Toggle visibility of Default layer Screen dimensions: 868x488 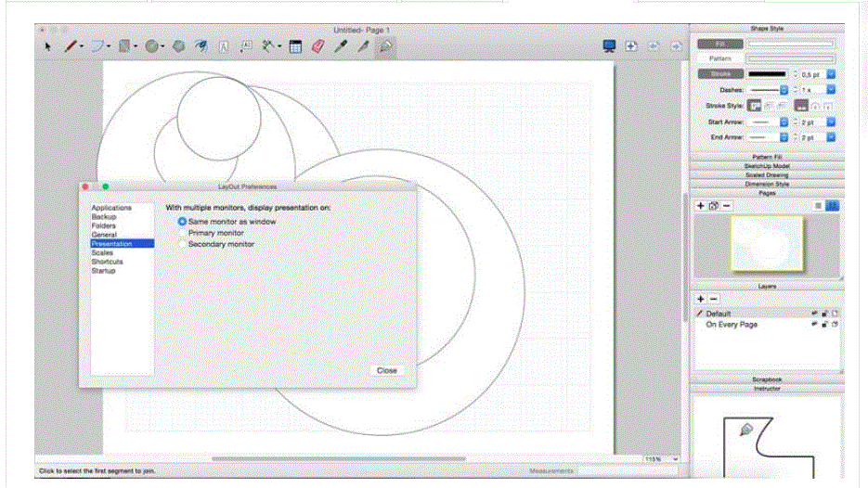(814, 314)
